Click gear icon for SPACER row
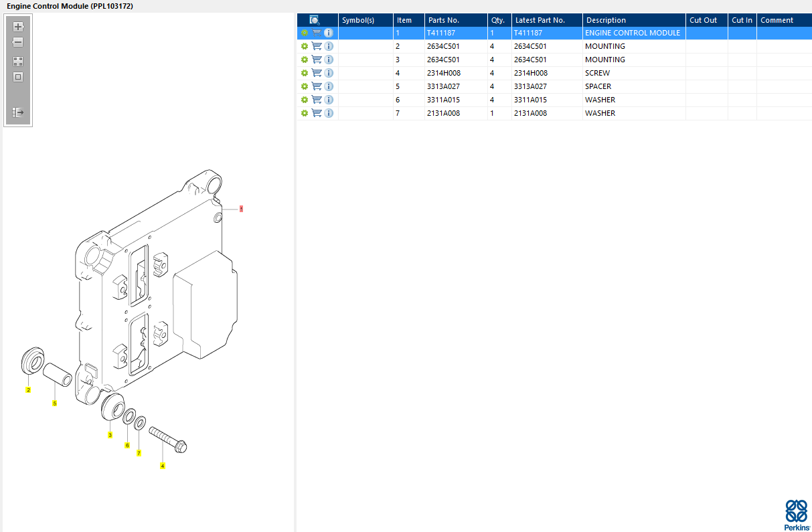 305,86
